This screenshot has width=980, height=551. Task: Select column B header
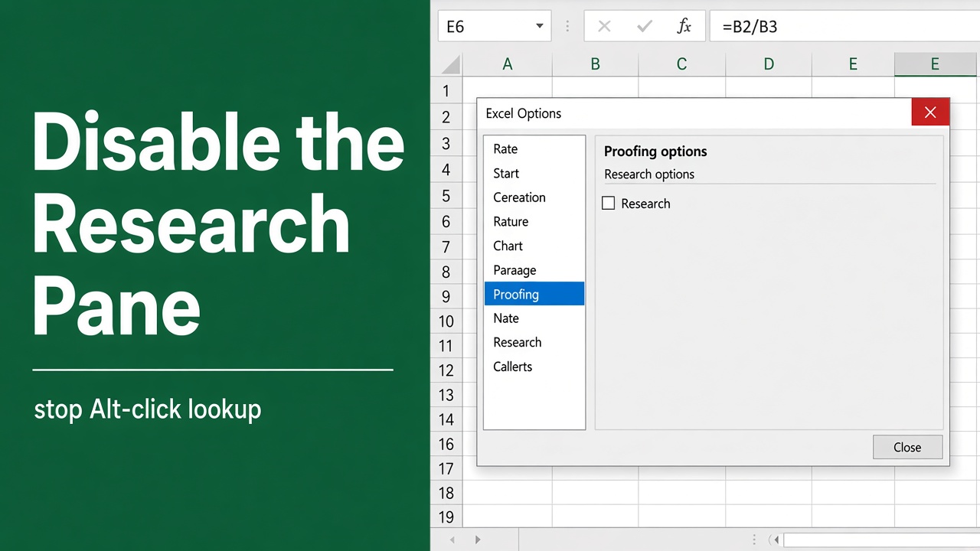coord(595,64)
